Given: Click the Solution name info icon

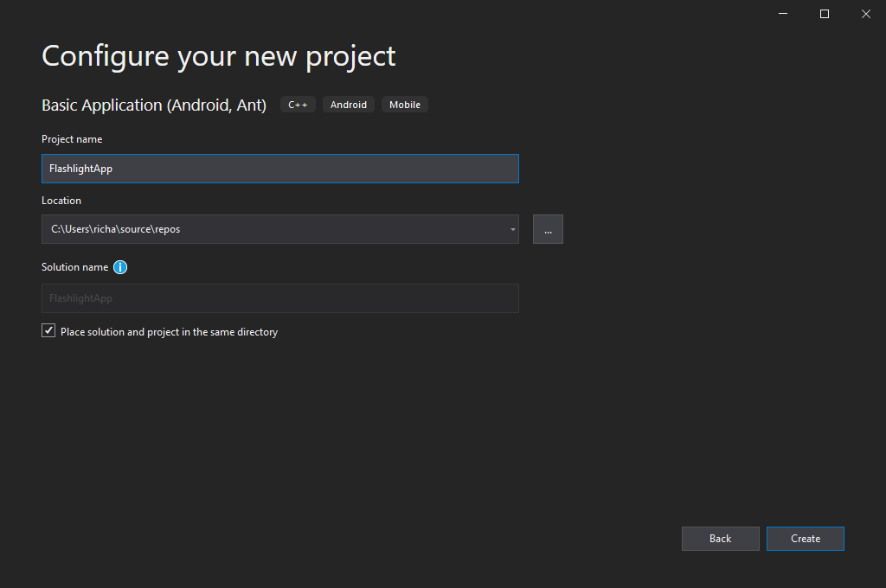Looking at the screenshot, I should (120, 267).
